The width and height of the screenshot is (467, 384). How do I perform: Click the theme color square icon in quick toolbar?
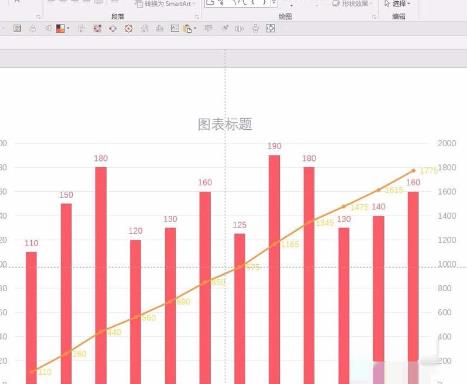pos(60,29)
